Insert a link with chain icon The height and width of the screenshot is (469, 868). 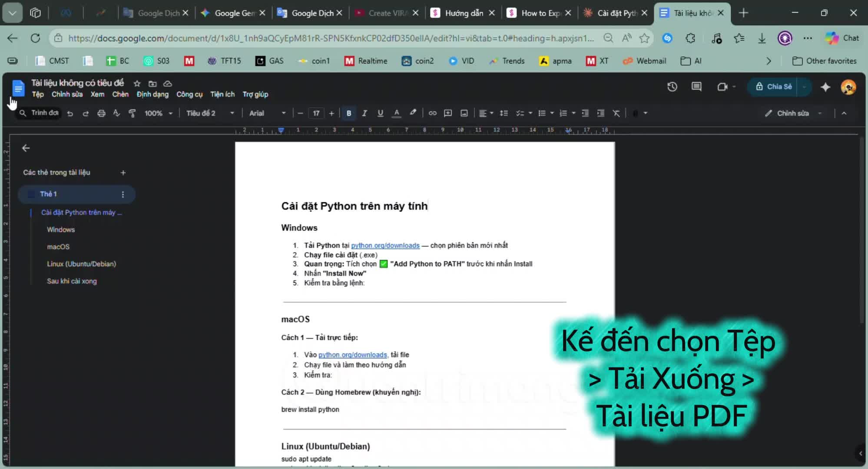432,113
